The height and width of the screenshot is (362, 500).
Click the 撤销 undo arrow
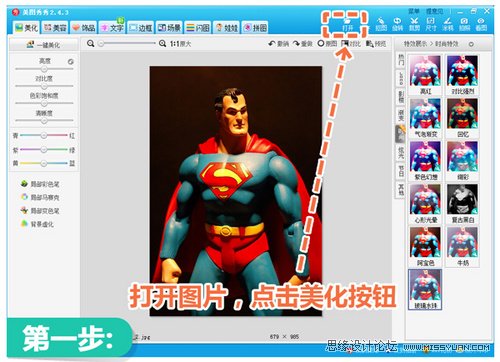(x=279, y=44)
